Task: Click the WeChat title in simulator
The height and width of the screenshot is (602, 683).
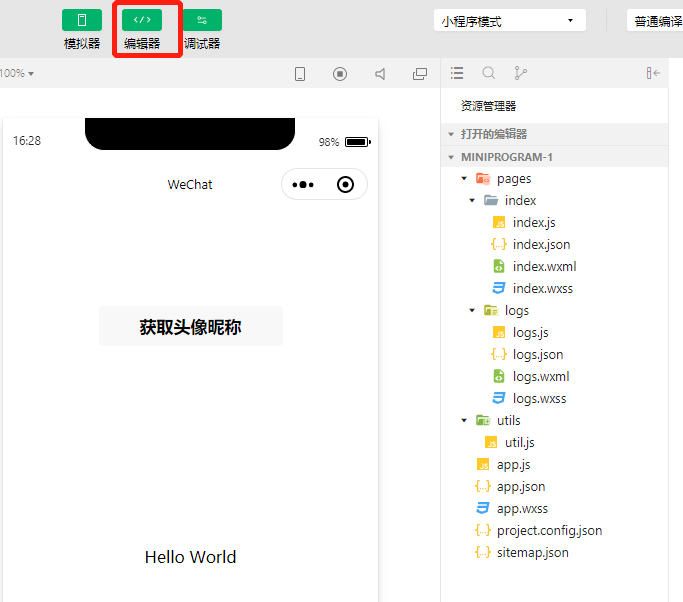Action: (190, 185)
